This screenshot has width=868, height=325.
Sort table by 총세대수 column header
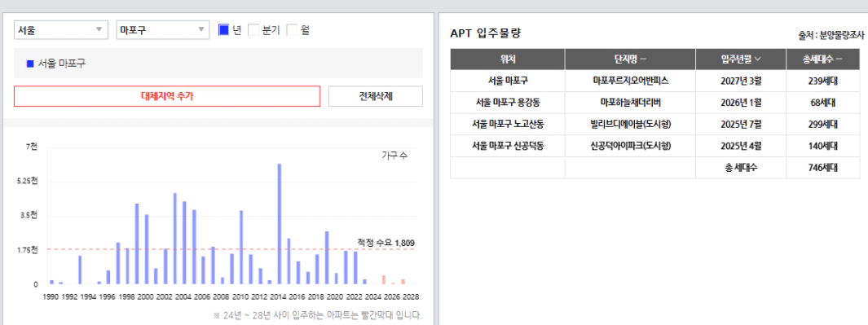(x=822, y=59)
